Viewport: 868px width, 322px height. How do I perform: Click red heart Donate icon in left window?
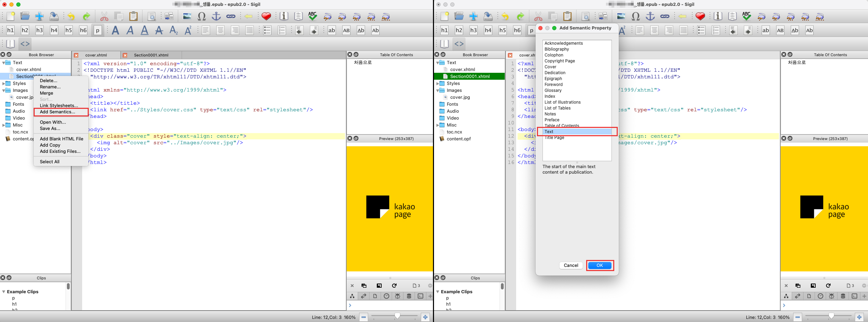click(x=266, y=16)
